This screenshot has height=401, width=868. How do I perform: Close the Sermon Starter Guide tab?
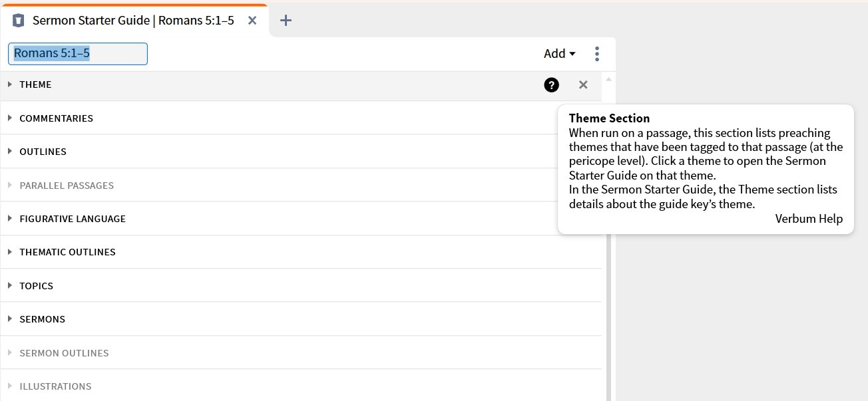coord(252,21)
